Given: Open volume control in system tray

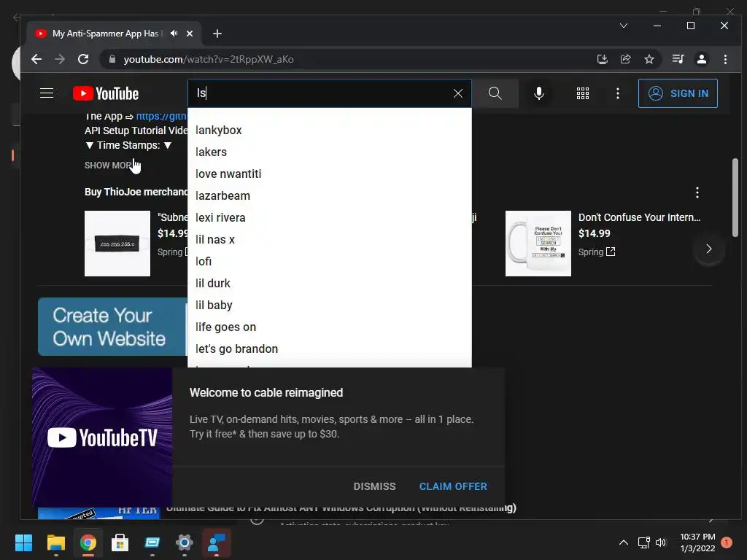Looking at the screenshot, I should point(661,542).
